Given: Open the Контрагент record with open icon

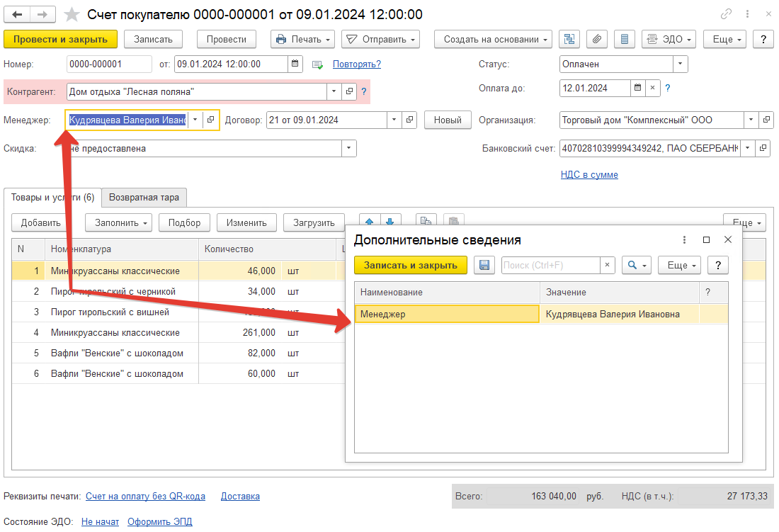Looking at the screenshot, I should [349, 91].
